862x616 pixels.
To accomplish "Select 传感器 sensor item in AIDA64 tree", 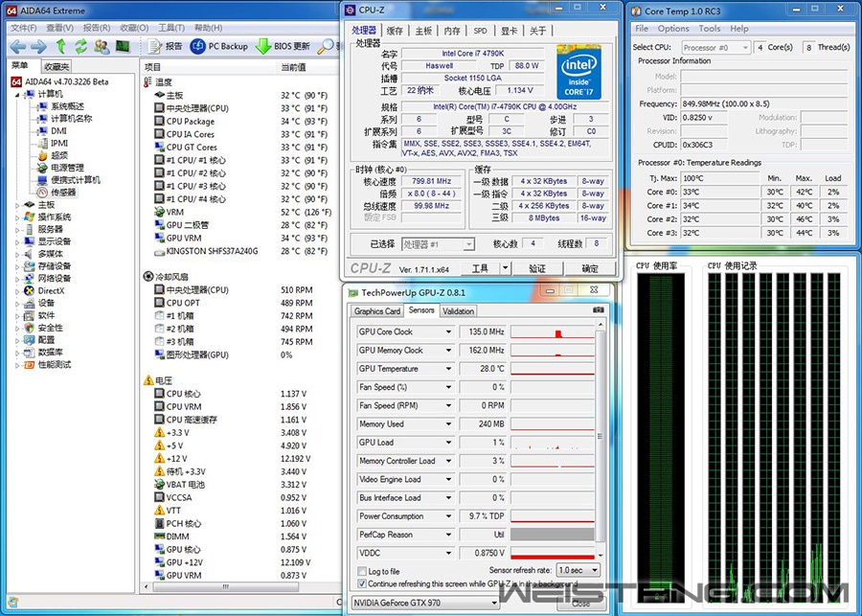I will click(57, 192).
